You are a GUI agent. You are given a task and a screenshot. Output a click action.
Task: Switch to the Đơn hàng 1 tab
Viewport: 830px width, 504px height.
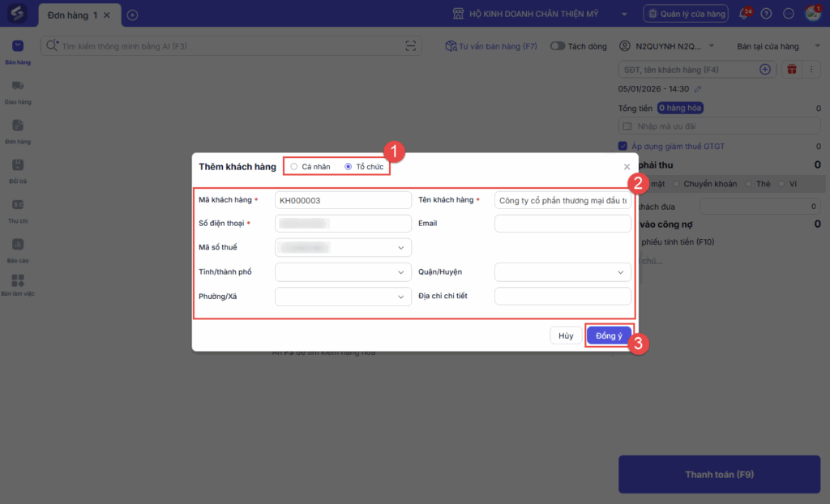tap(72, 15)
